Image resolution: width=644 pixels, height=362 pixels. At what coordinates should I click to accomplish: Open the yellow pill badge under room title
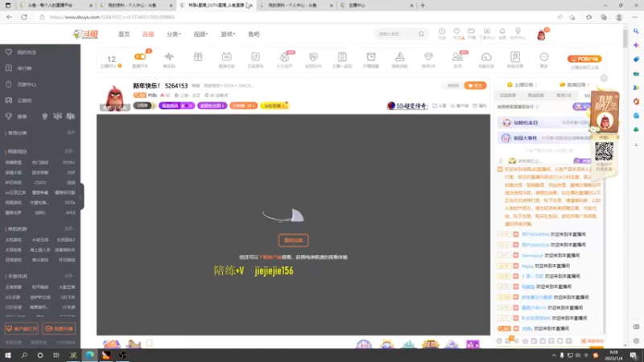click(275, 105)
